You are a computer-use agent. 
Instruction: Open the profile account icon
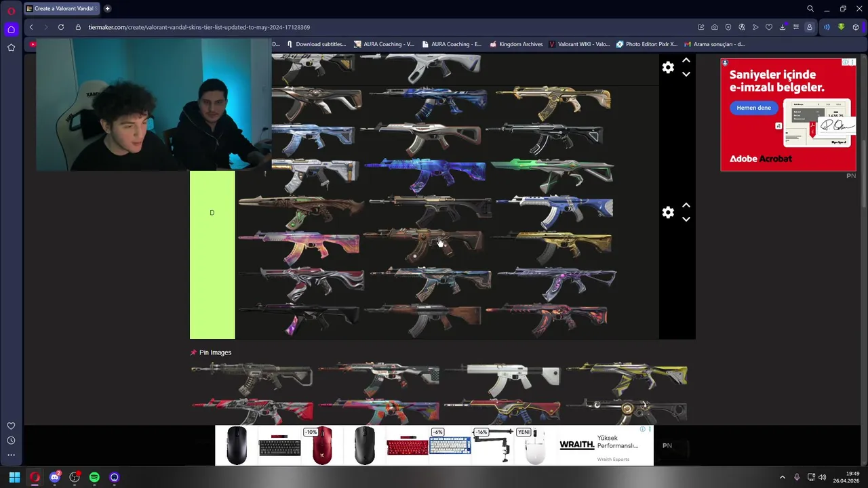(x=809, y=27)
